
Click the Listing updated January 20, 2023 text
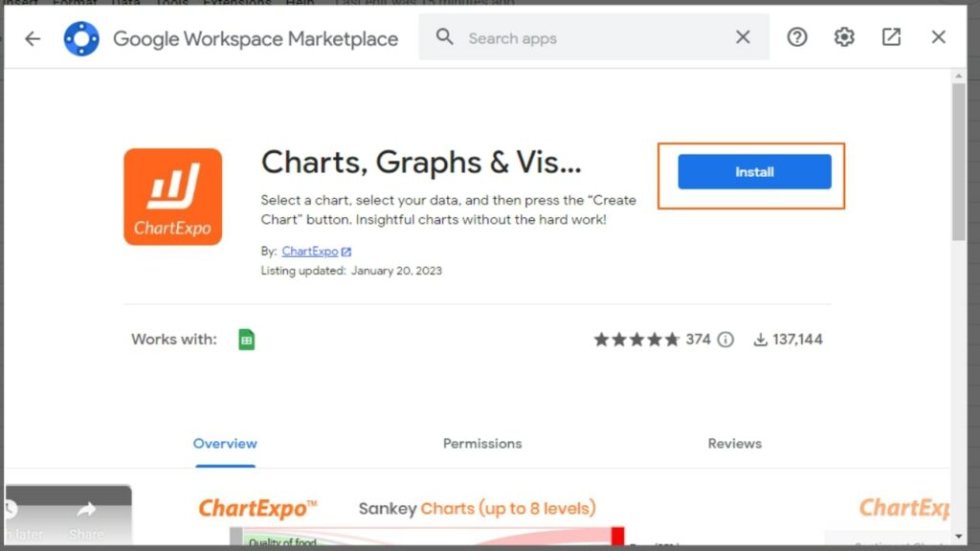point(351,271)
